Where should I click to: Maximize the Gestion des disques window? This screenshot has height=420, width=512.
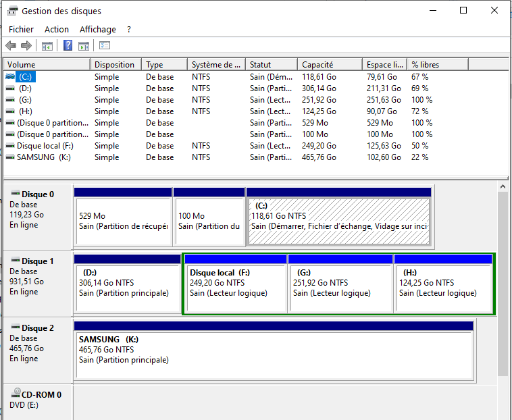[x=463, y=10]
